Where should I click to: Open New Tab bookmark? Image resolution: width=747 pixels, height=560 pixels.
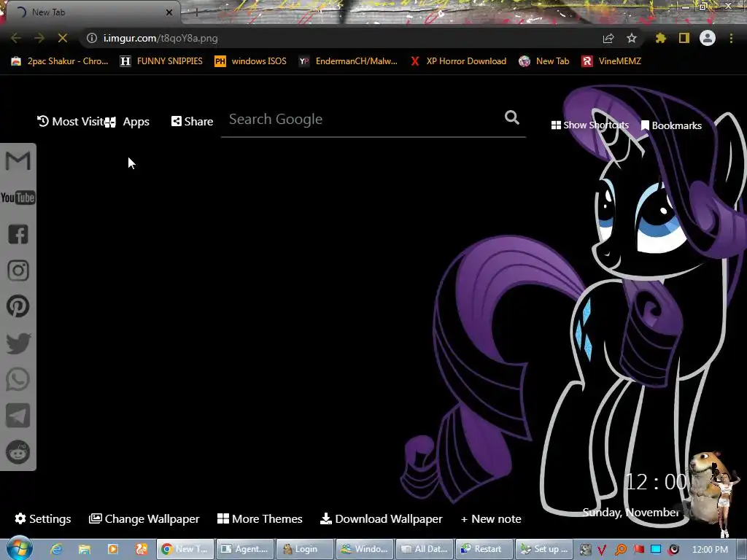[x=544, y=61]
